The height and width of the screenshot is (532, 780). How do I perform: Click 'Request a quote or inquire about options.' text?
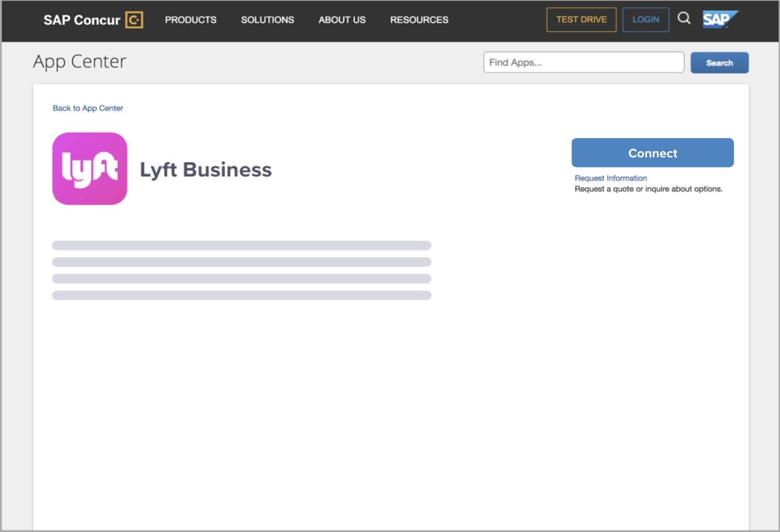click(x=648, y=189)
